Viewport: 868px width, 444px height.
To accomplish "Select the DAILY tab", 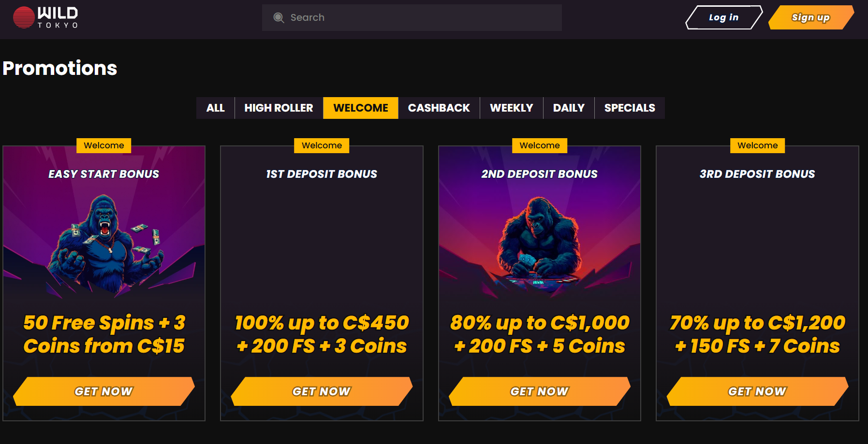I will click(569, 108).
